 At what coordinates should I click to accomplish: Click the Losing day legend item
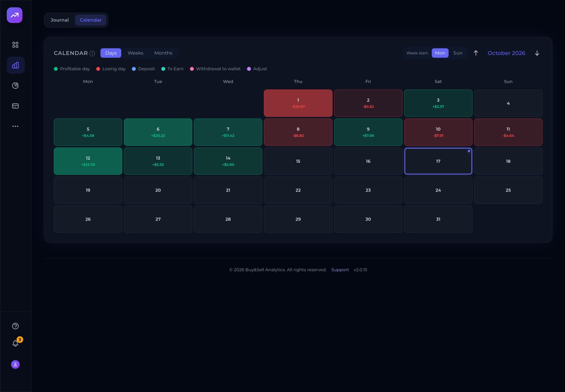[111, 69]
